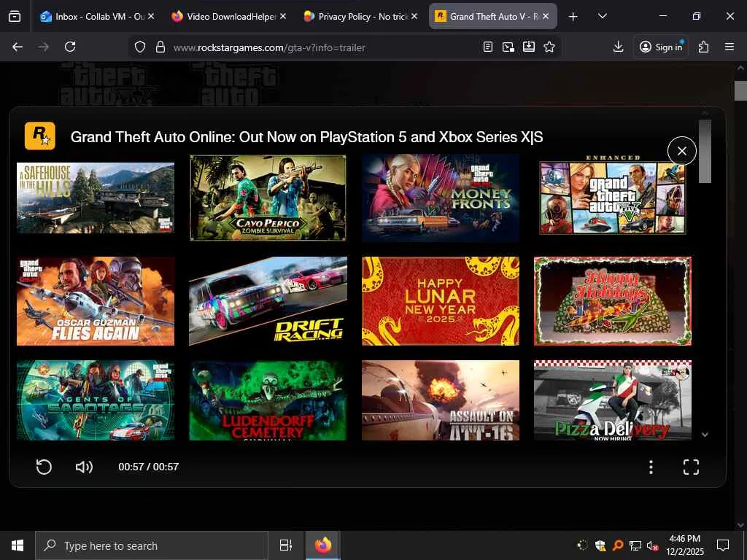Mute the video volume speaker
This screenshot has height=560, width=747.
[x=85, y=467]
